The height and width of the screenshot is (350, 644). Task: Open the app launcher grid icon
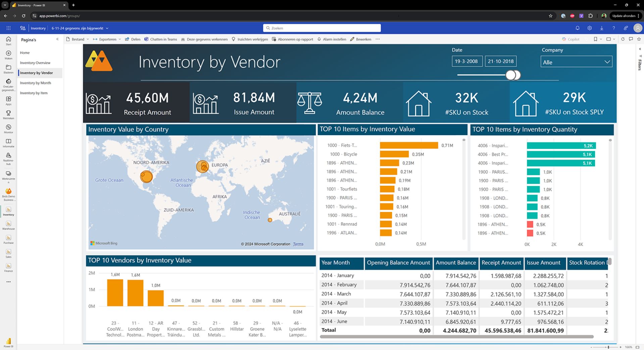pyautogui.click(x=8, y=28)
